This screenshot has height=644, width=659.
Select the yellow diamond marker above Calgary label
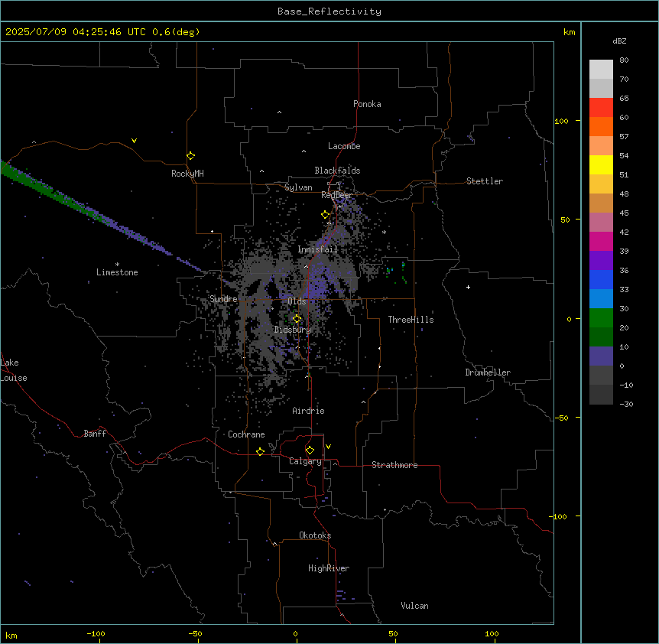coord(310,450)
